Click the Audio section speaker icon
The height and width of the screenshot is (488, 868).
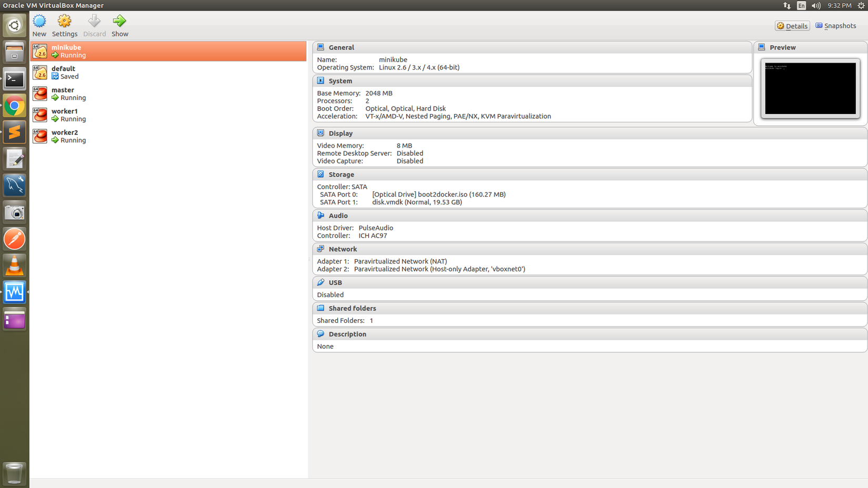click(320, 215)
